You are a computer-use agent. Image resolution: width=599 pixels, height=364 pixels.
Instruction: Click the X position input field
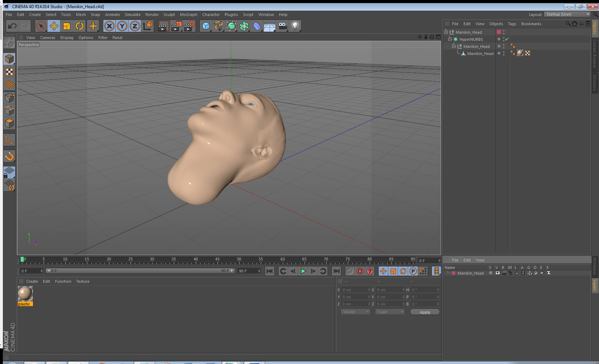click(356, 290)
